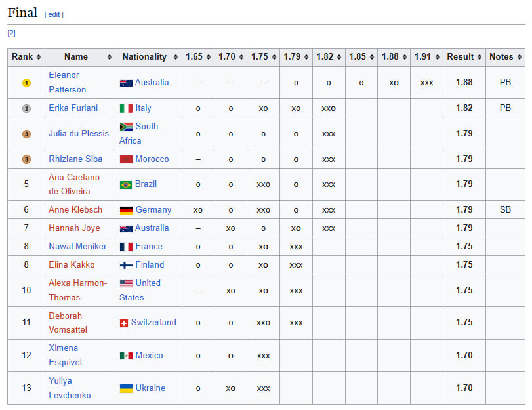
Task: Sort table by Result column
Action: [x=464, y=57]
